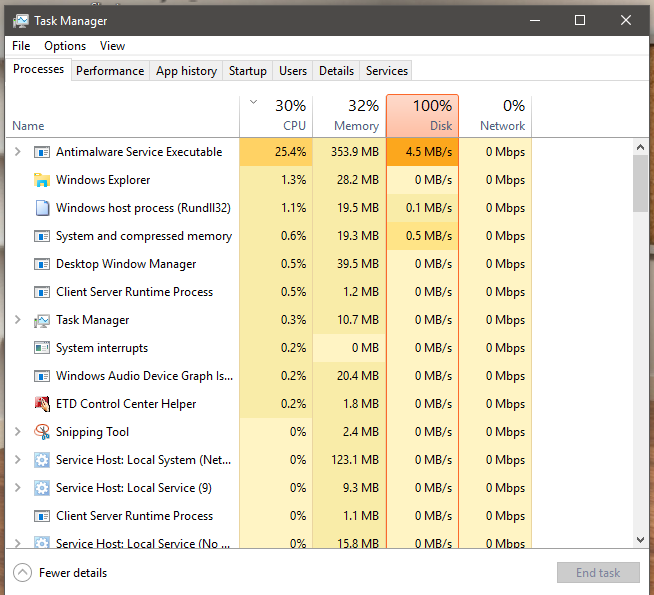Expand Service Host: Local System (Net...)
This screenshot has height=595, width=654.
pos(18,459)
